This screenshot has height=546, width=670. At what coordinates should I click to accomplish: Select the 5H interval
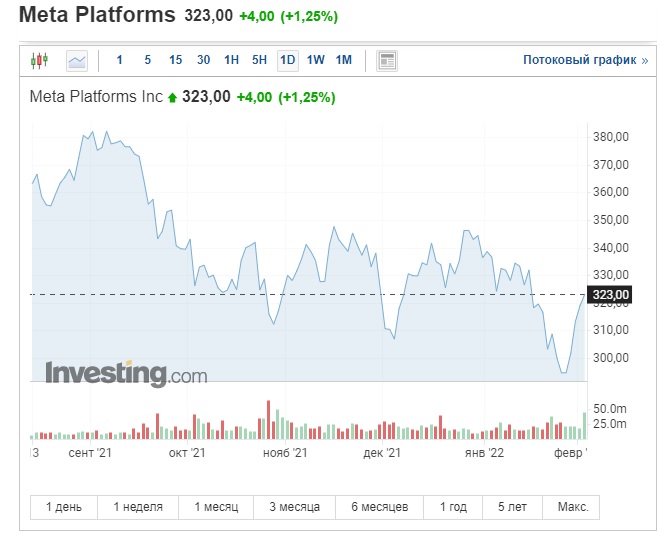(260, 60)
